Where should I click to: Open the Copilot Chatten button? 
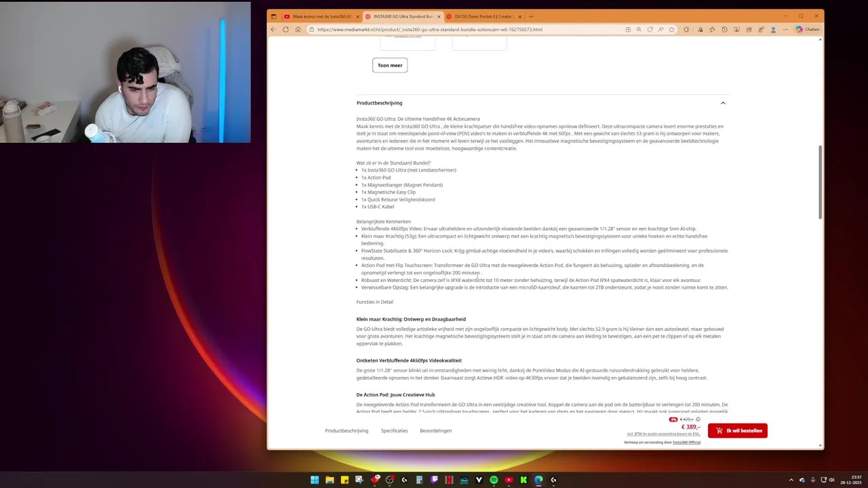(808, 29)
